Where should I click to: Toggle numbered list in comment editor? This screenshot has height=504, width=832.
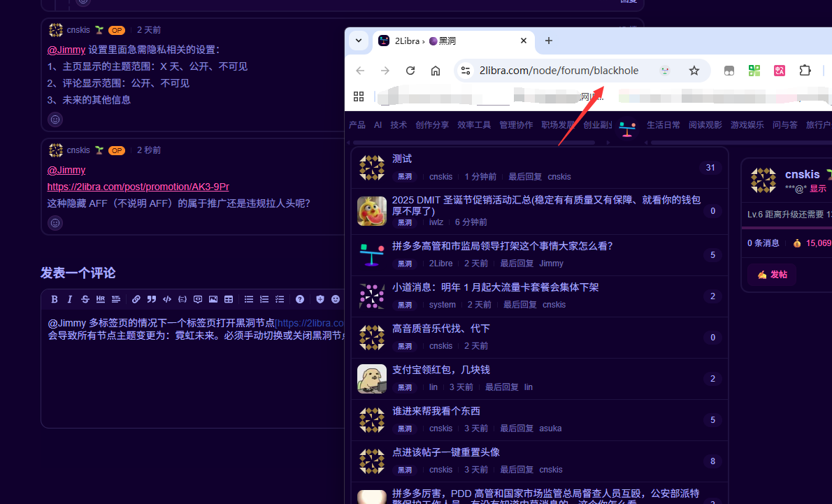click(x=264, y=299)
